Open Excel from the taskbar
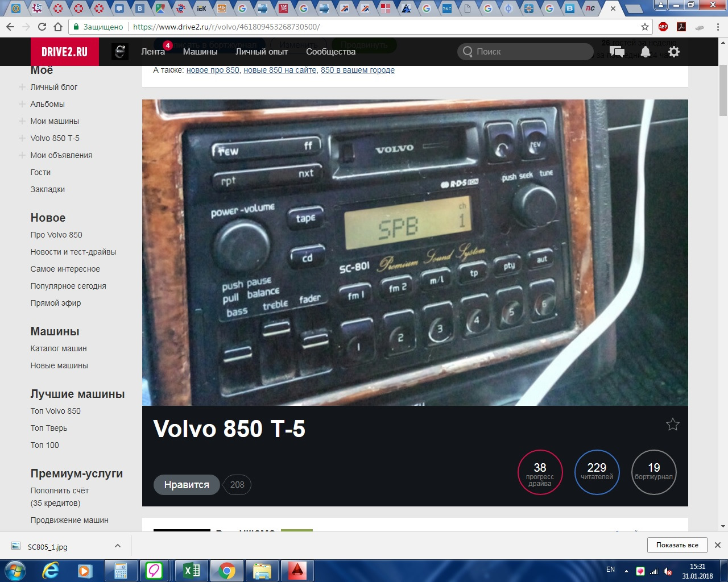 click(x=192, y=570)
